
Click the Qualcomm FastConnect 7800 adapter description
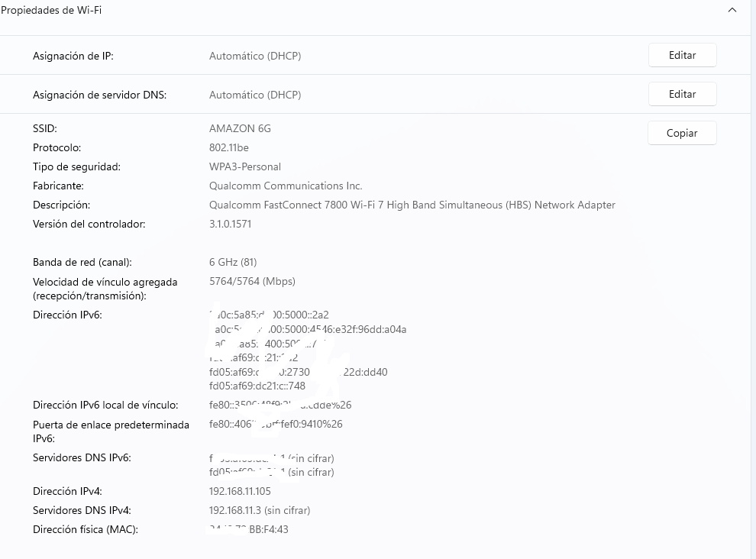(412, 205)
